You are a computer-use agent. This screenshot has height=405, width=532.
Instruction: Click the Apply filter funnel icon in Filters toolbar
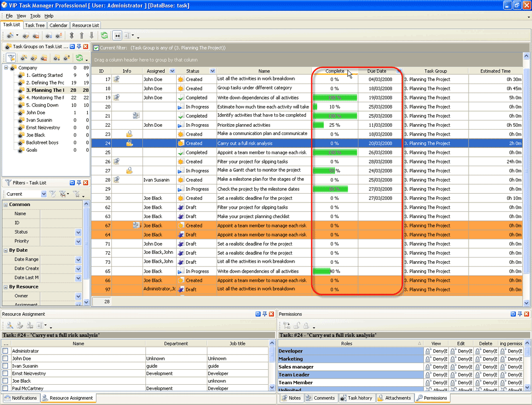click(52, 194)
